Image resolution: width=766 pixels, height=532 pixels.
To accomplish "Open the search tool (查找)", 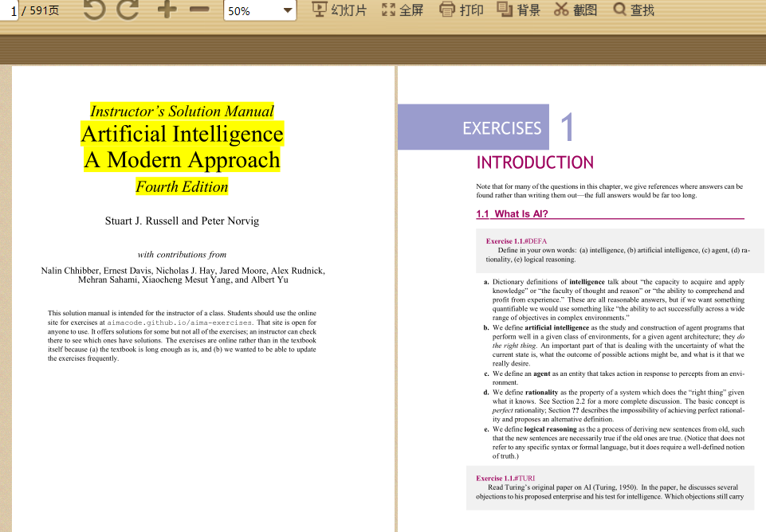I will [634, 10].
